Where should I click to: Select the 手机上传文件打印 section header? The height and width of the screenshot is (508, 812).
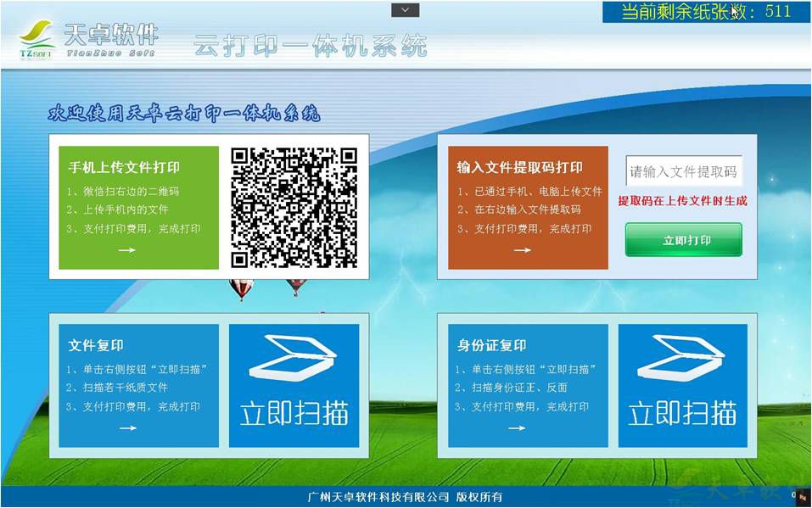[122, 167]
